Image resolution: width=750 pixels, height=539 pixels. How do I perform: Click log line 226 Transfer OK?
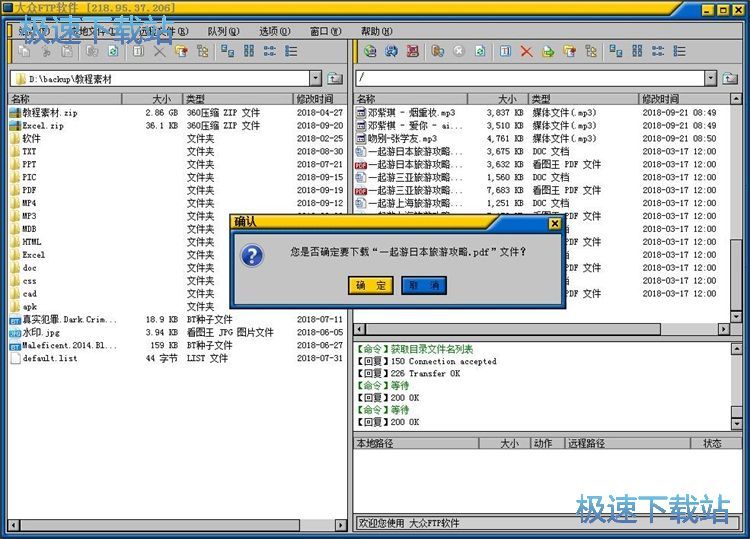[409, 374]
